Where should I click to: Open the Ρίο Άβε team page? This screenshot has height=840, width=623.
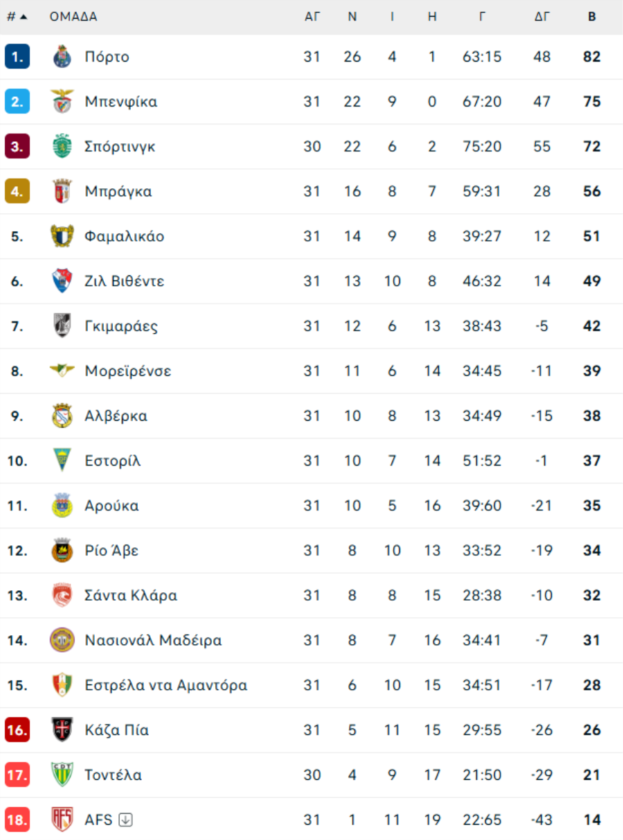tap(111, 551)
